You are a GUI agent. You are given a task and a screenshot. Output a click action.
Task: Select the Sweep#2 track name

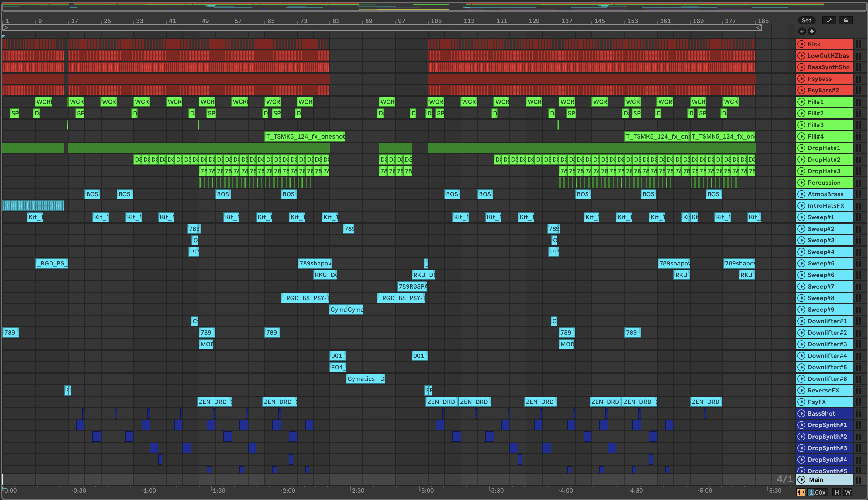click(x=821, y=229)
